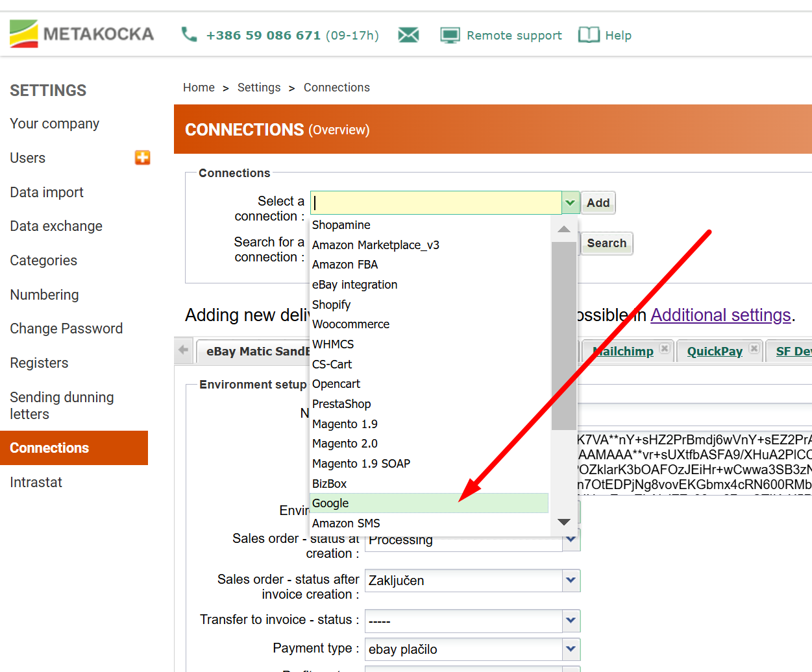Click the left arrow to scroll tabs back
This screenshot has width=812, height=672.
[184, 350]
